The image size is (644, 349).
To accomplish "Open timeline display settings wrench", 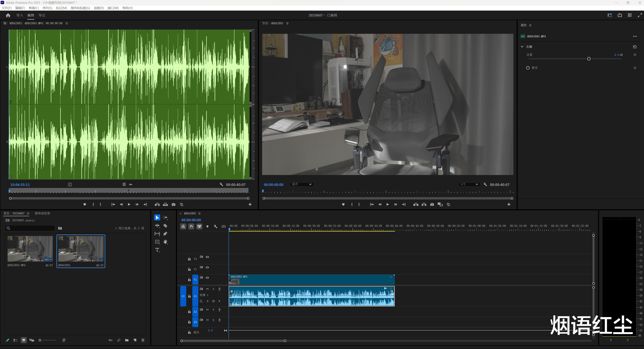I will (216, 227).
